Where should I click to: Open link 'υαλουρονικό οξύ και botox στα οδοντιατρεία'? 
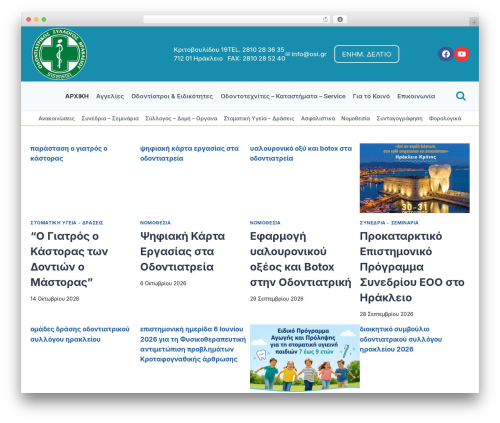pyautogui.click(x=301, y=153)
